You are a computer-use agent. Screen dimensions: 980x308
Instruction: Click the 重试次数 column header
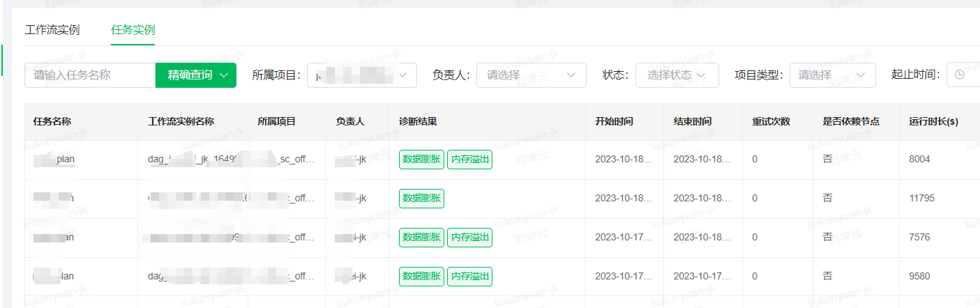click(x=771, y=121)
